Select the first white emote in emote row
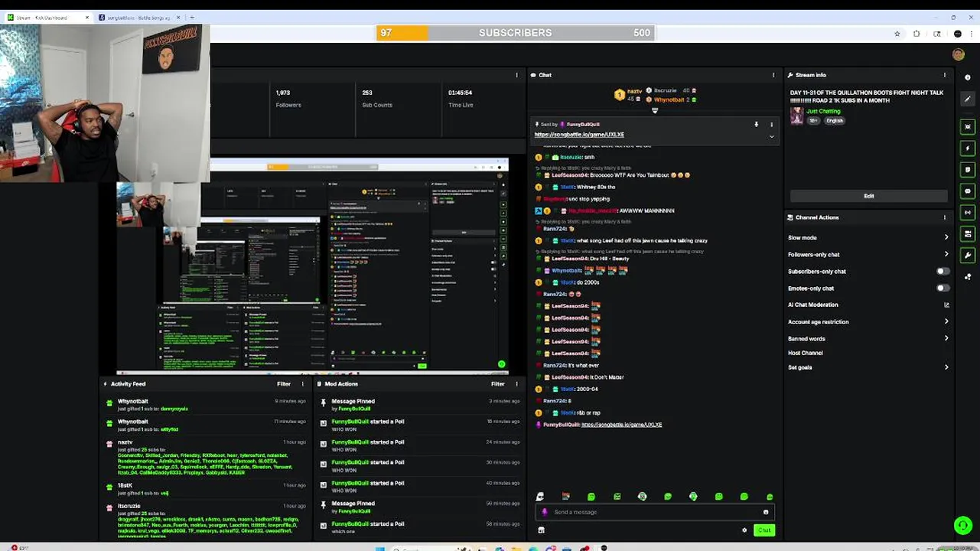The height and width of the screenshot is (551, 980). tap(540, 497)
